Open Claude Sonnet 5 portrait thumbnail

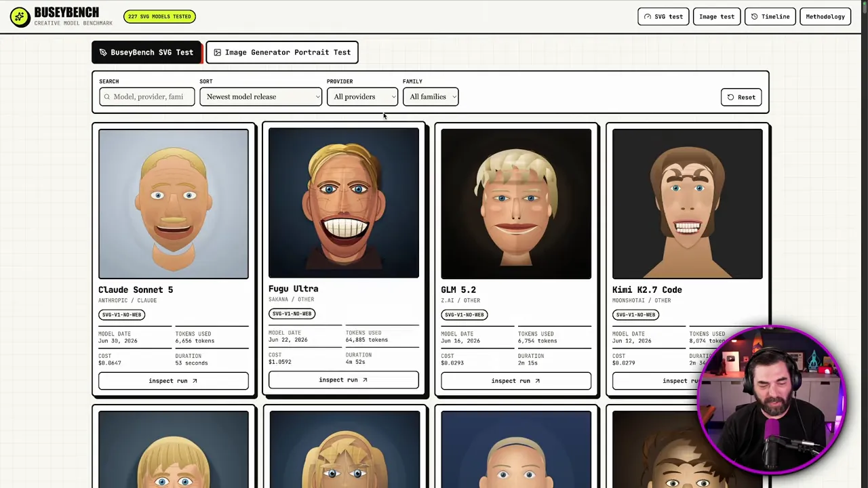pyautogui.click(x=174, y=204)
